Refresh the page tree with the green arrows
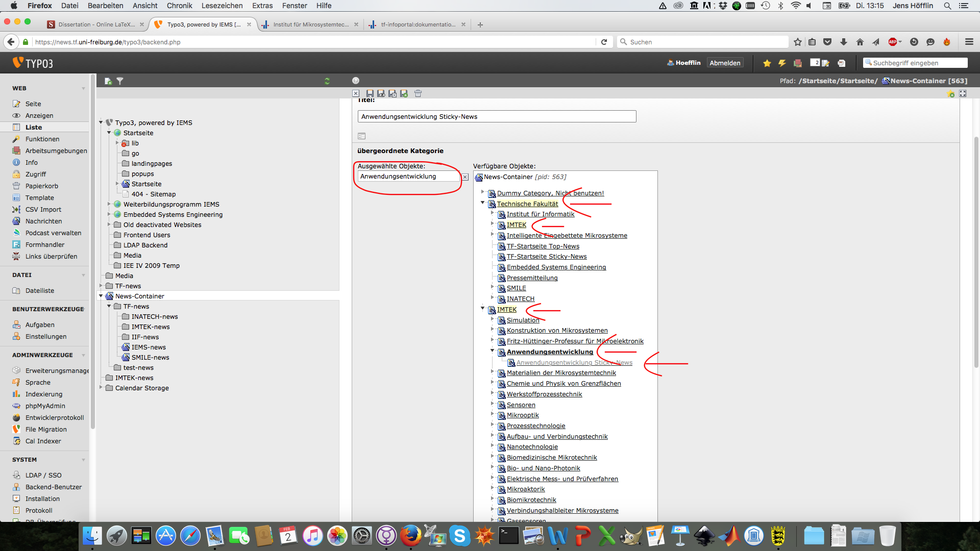Viewport: 980px width, 551px height. tap(327, 81)
